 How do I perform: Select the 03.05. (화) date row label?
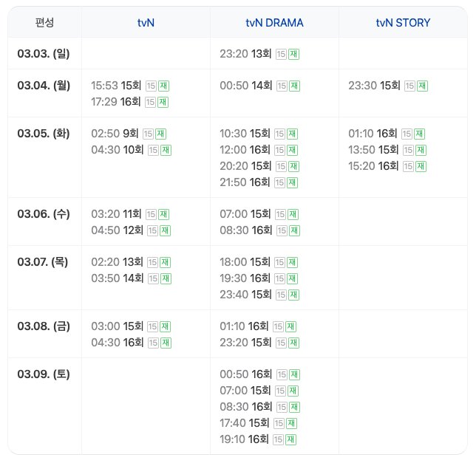44,134
